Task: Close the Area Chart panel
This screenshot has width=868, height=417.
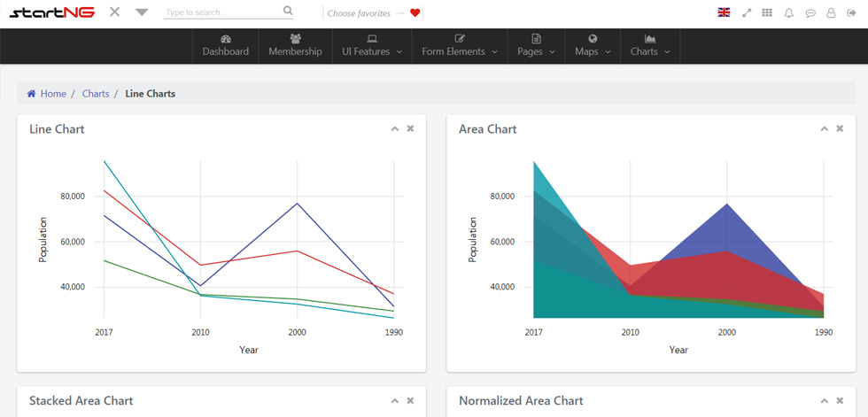Action: coord(840,128)
